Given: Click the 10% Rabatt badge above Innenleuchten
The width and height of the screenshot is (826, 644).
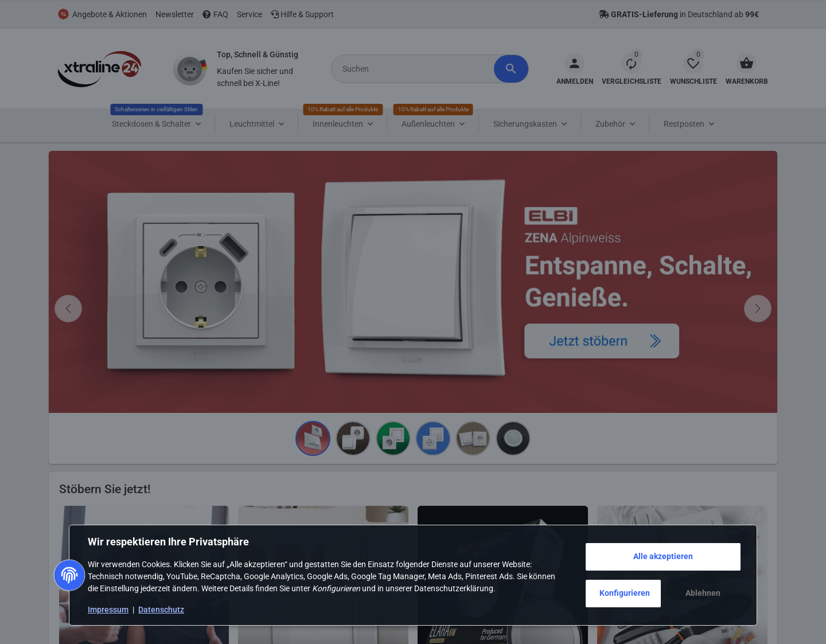Looking at the screenshot, I should tap(343, 109).
